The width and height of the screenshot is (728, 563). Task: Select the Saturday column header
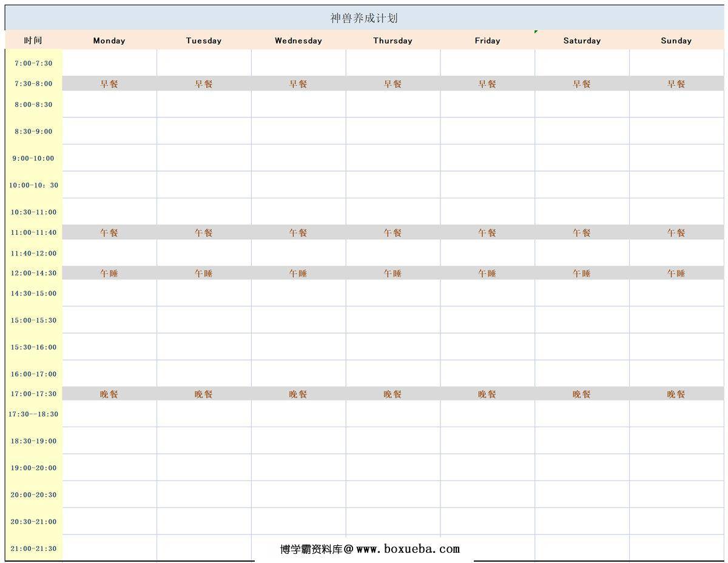click(x=582, y=40)
